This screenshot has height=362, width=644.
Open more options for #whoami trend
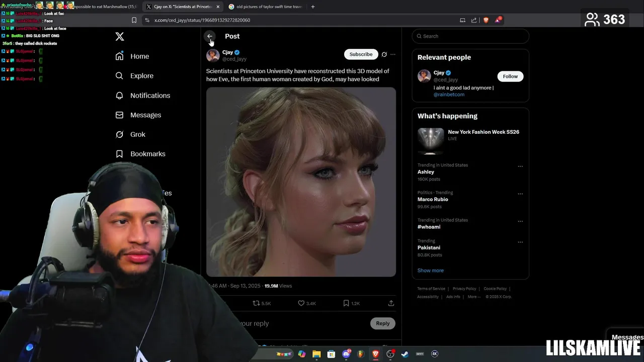click(520, 221)
